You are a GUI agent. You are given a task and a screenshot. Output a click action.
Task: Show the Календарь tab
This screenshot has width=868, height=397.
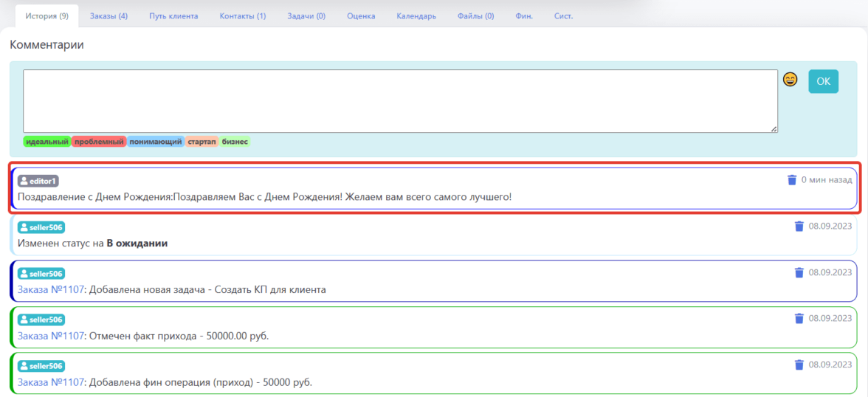416,16
